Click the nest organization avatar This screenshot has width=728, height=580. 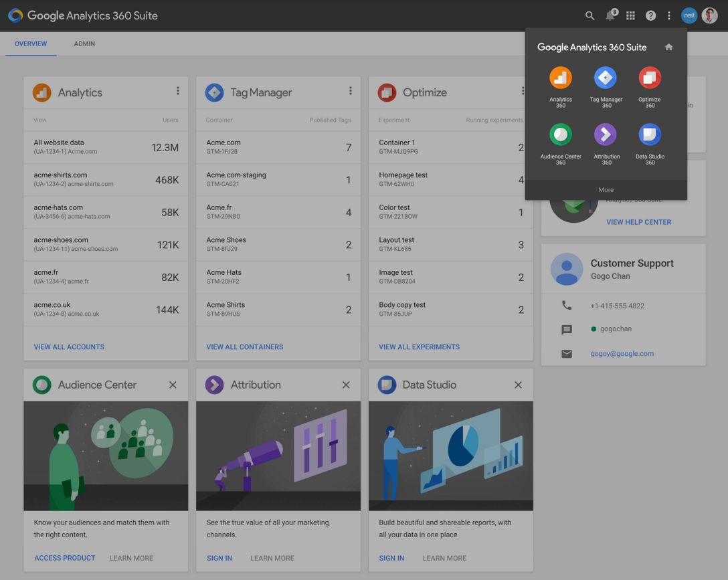click(689, 15)
